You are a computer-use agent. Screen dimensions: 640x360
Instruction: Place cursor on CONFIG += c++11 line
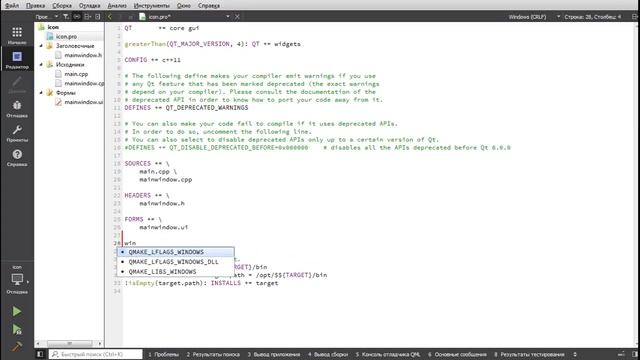click(152, 60)
